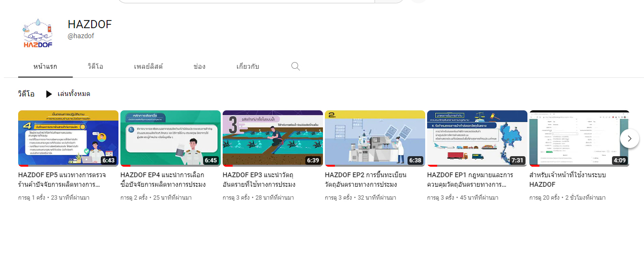
Task: Click the 6:38 duration badge
Action: point(415,160)
